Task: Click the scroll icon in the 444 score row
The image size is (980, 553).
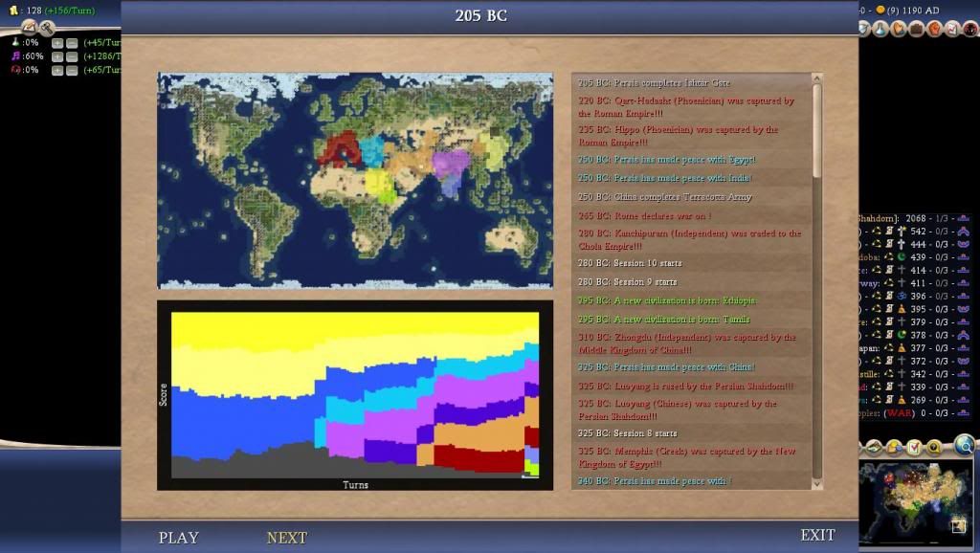Action: (x=889, y=244)
